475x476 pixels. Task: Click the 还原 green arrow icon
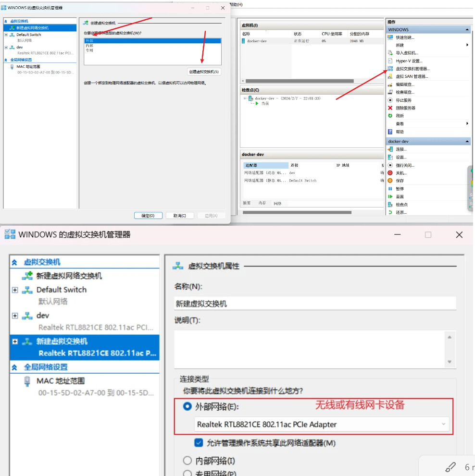coord(390,212)
